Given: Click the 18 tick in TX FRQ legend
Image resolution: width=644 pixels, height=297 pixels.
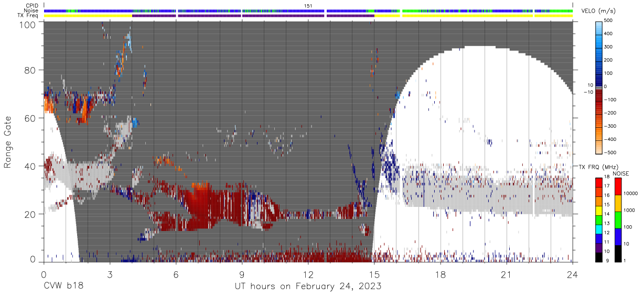Looking at the screenshot, I should [607, 177].
